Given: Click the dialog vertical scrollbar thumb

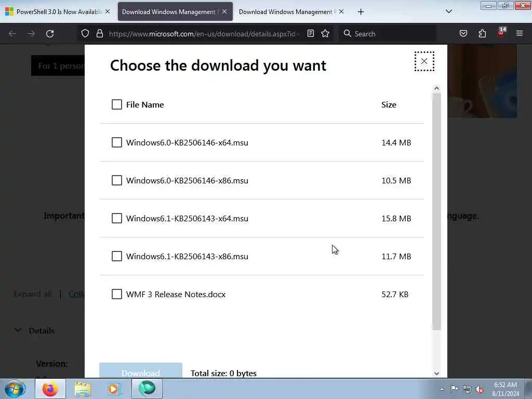Looking at the screenshot, I should [x=436, y=211].
